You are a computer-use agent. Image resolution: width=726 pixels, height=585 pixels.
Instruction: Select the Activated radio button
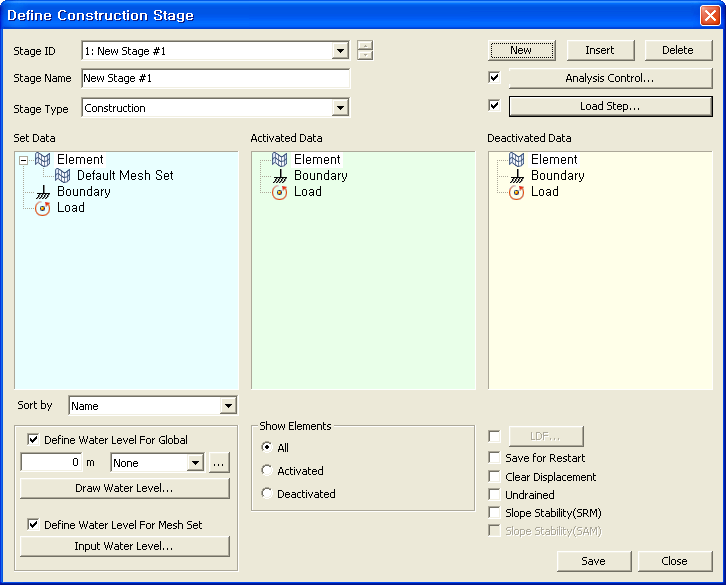(x=267, y=471)
